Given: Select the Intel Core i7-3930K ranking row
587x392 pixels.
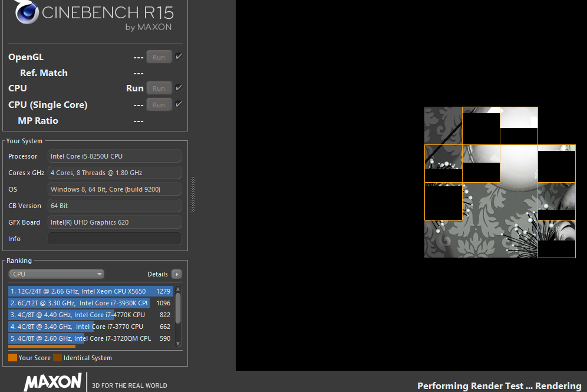Looking at the screenshot, I should 90,303.
